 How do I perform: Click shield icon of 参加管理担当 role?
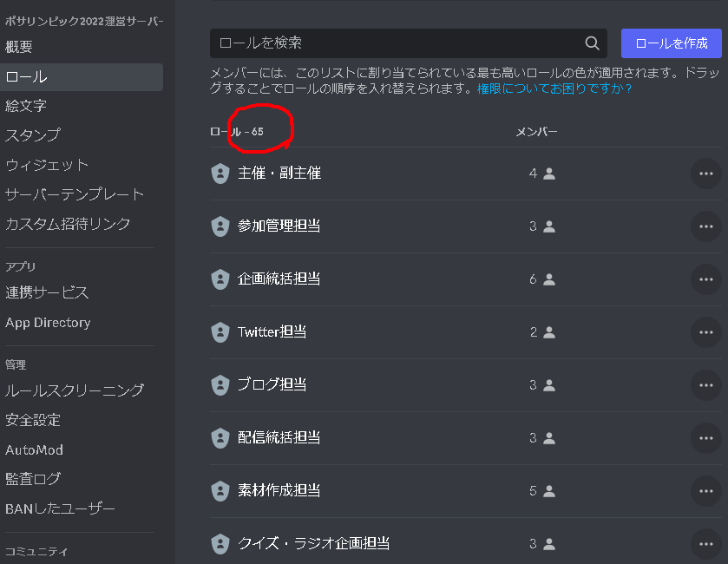pyautogui.click(x=220, y=226)
